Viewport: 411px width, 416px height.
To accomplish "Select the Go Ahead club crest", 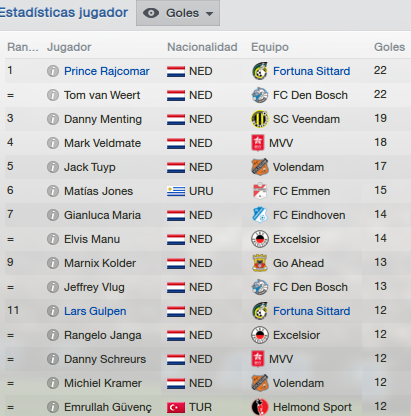I will (260, 263).
